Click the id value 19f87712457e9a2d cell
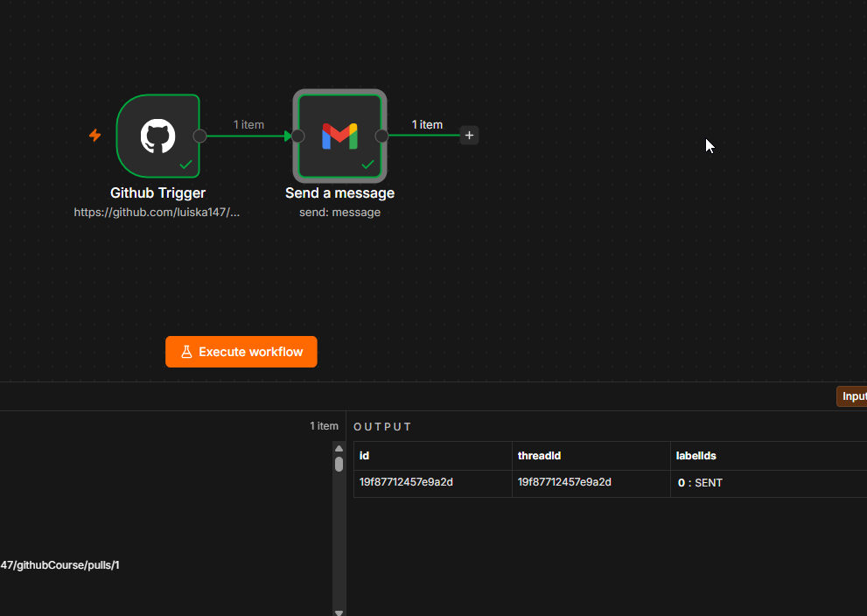The width and height of the screenshot is (867, 616). tap(433, 483)
